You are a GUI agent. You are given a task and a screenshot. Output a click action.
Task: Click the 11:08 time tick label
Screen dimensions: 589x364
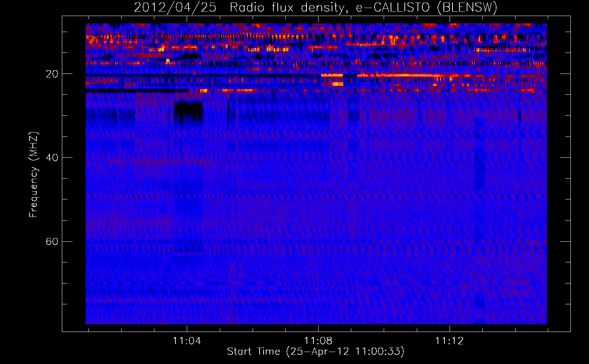pyautogui.click(x=318, y=341)
